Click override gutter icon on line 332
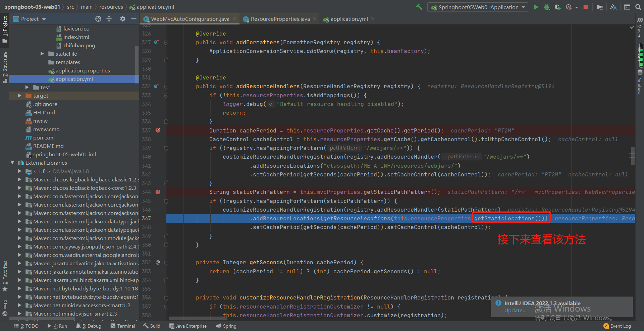 156,86
